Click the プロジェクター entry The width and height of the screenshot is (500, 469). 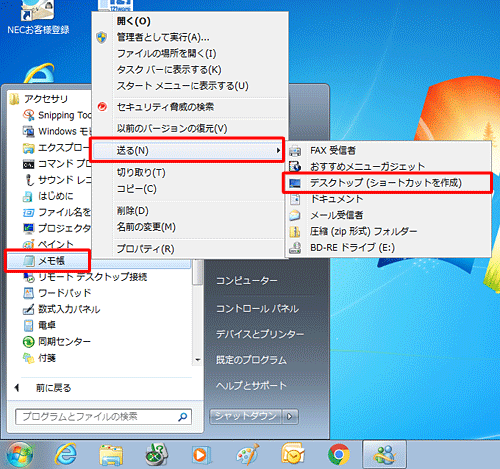[57, 228]
